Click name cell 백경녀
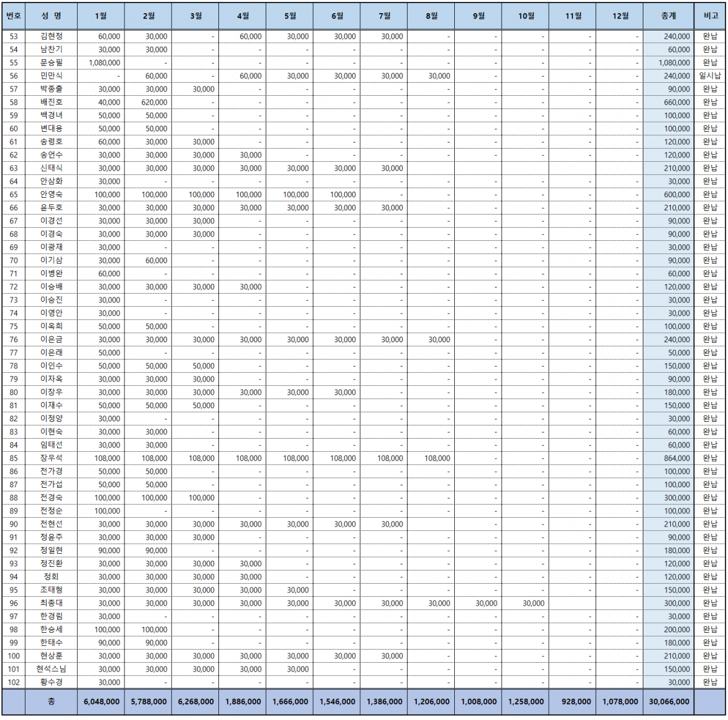The height and width of the screenshot is (720, 728). [x=51, y=115]
